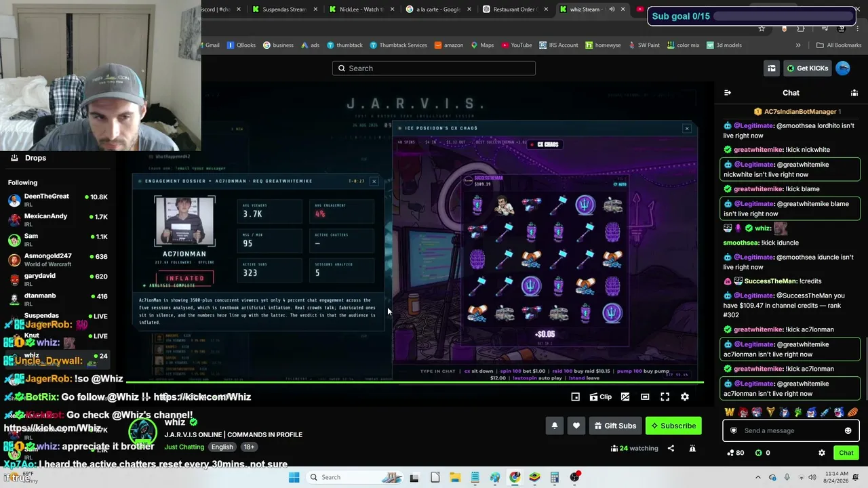Click the Just Chatting category link
The height and width of the screenshot is (488, 868).
click(184, 447)
